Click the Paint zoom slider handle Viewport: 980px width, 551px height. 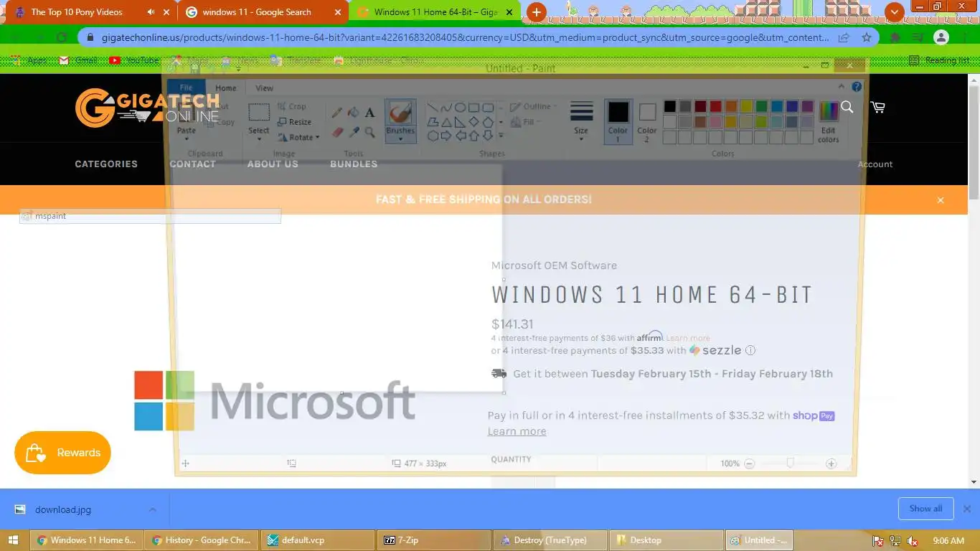[790, 463]
